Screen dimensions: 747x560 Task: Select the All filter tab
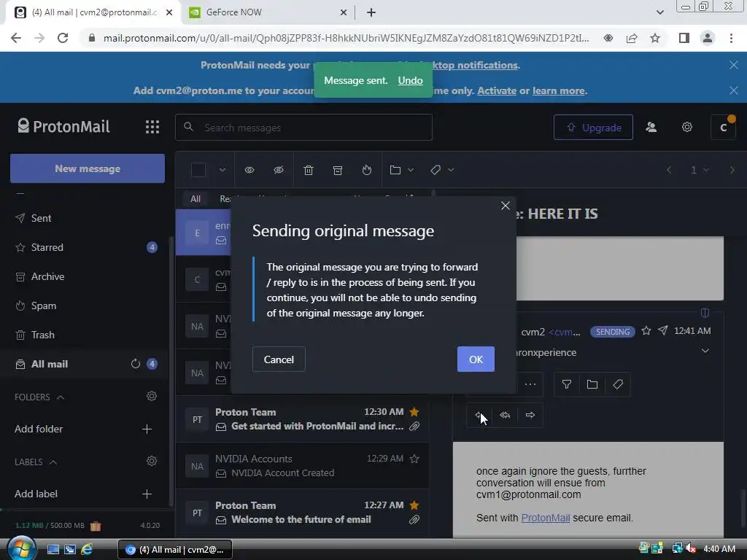click(196, 199)
